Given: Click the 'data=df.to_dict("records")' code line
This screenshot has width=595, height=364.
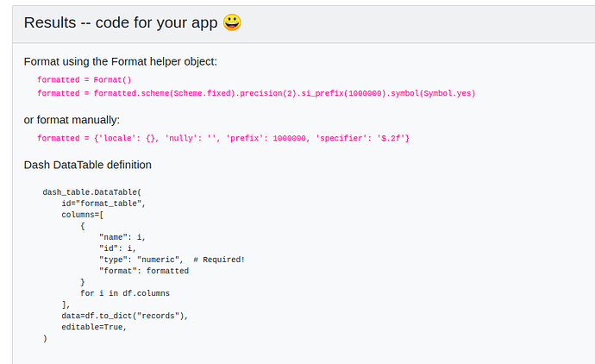Looking at the screenshot, I should 124,316.
